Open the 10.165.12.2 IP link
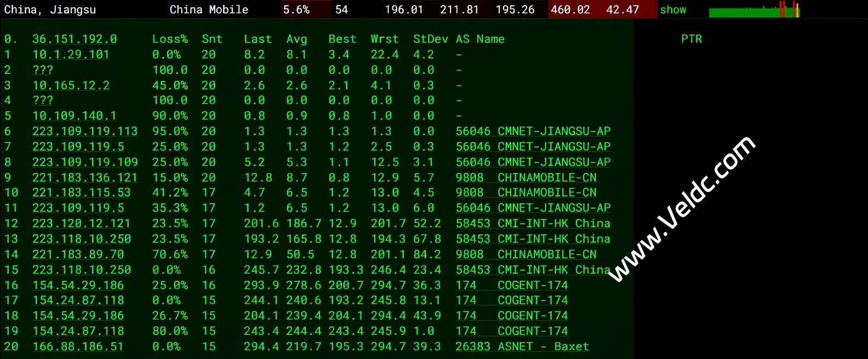This screenshot has height=359, width=868. click(71, 85)
